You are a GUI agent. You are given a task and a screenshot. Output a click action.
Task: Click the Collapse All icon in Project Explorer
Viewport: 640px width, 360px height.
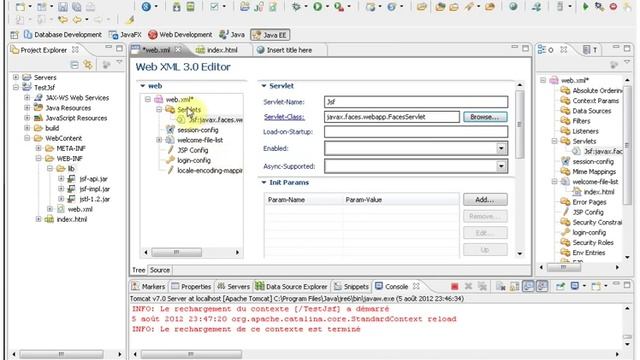coord(74,64)
